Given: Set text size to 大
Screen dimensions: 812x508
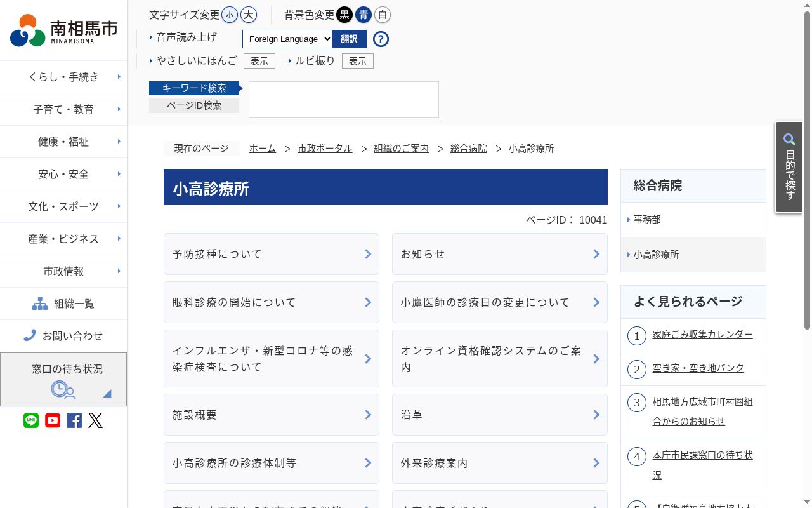Looking at the screenshot, I should click(x=249, y=15).
